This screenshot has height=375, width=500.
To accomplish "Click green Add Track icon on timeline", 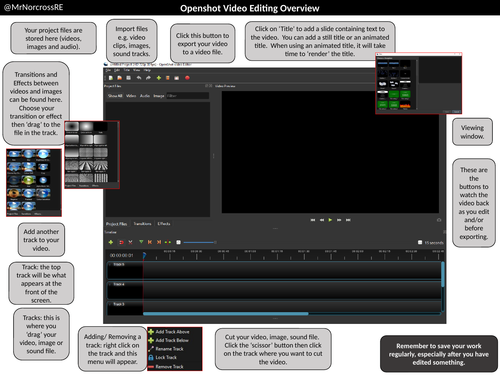I will 111,242.
